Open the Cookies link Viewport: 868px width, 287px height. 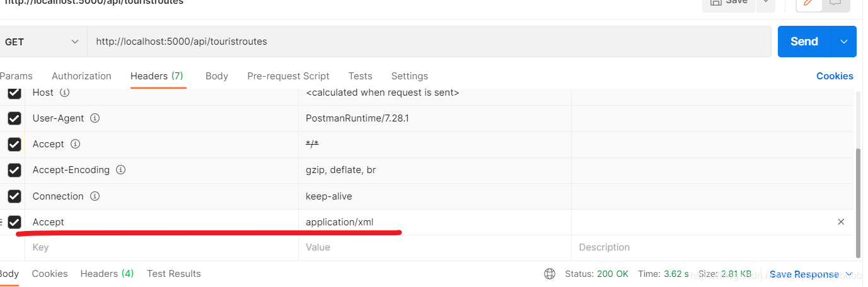click(x=835, y=76)
